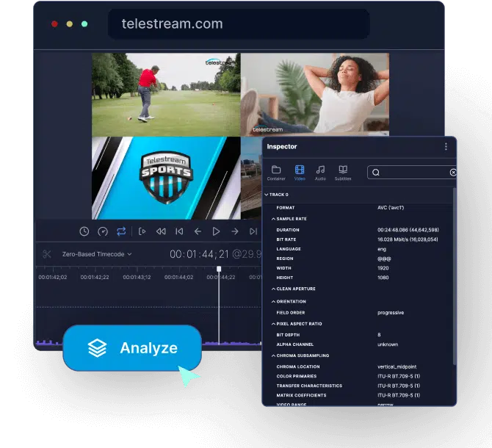This screenshot has width=492, height=448.
Task: Click the blue Analyze button
Action: 132,348
